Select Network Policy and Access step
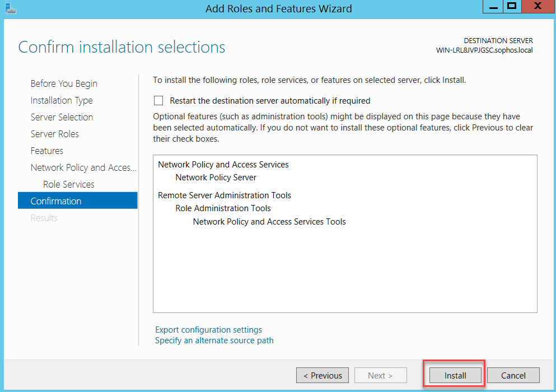Screen dimensions: 556x392 point(83,167)
